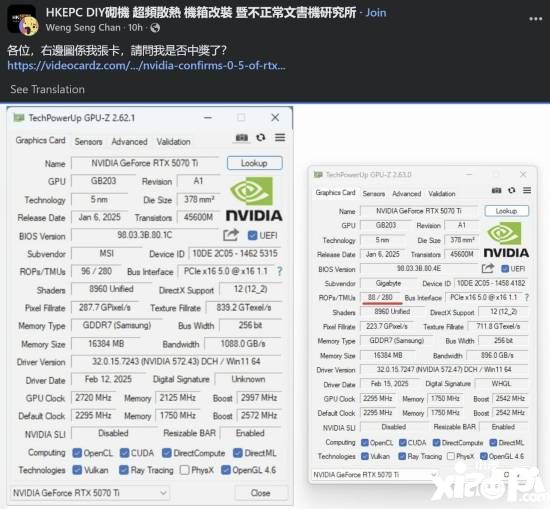Toggle OpenGL 4.6 checkbox in left GPU-Z window
The width and height of the screenshot is (550, 509).
226,470
